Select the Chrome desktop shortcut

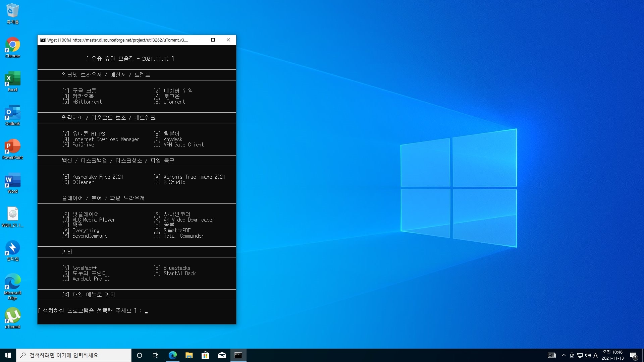pyautogui.click(x=13, y=48)
